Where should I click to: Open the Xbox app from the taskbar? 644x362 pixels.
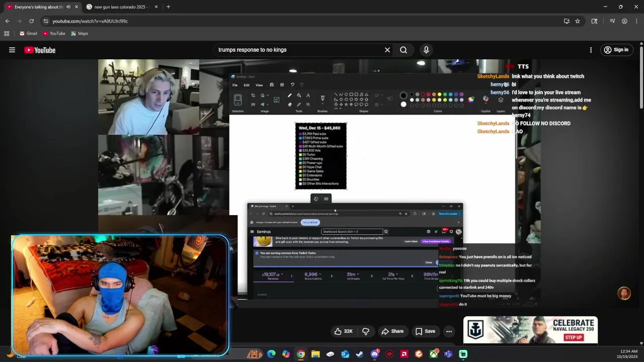coord(434,354)
